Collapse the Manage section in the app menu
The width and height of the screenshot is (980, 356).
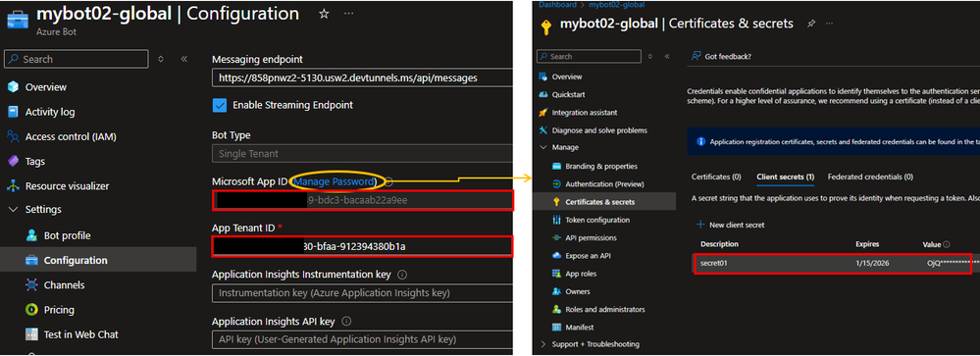[542, 147]
